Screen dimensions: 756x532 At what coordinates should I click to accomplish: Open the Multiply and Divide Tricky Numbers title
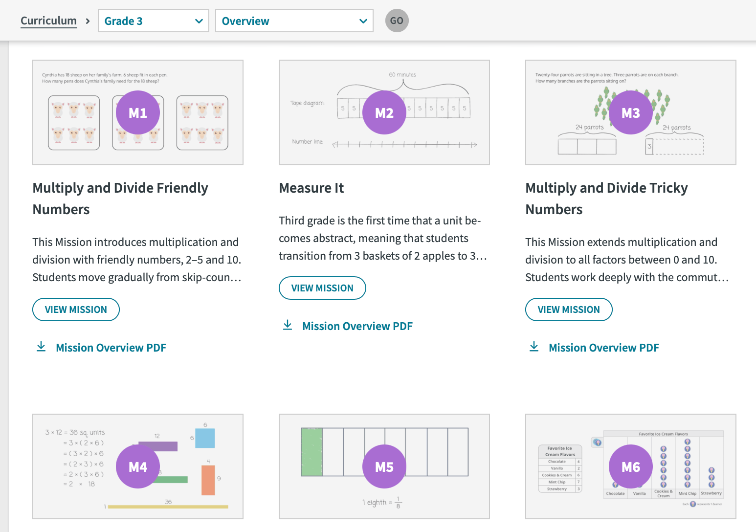[x=607, y=199]
